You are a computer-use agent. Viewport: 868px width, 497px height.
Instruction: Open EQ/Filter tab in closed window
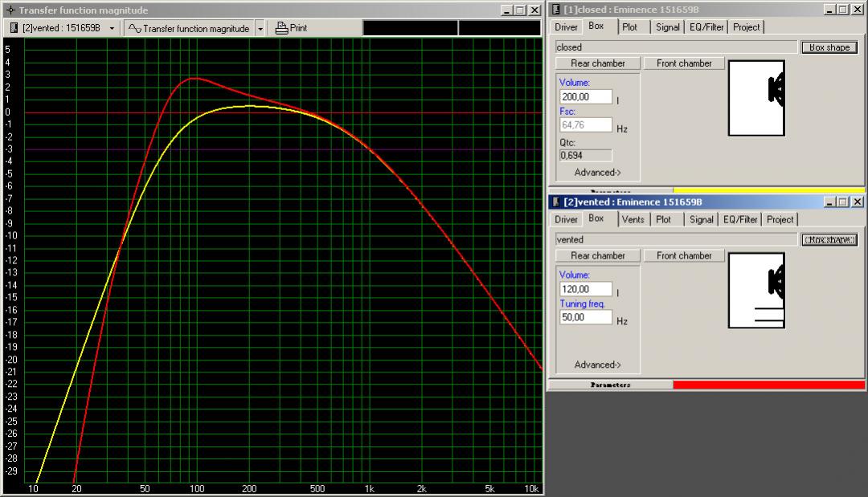706,27
